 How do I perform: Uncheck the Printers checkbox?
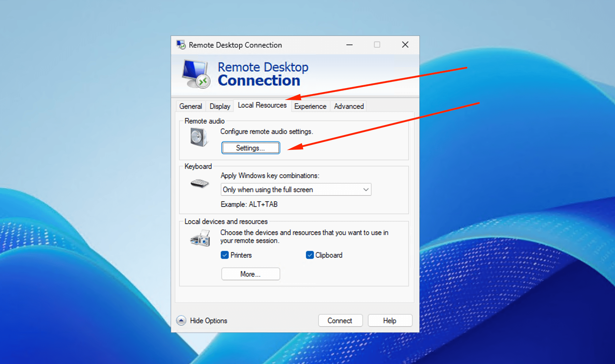[225, 255]
